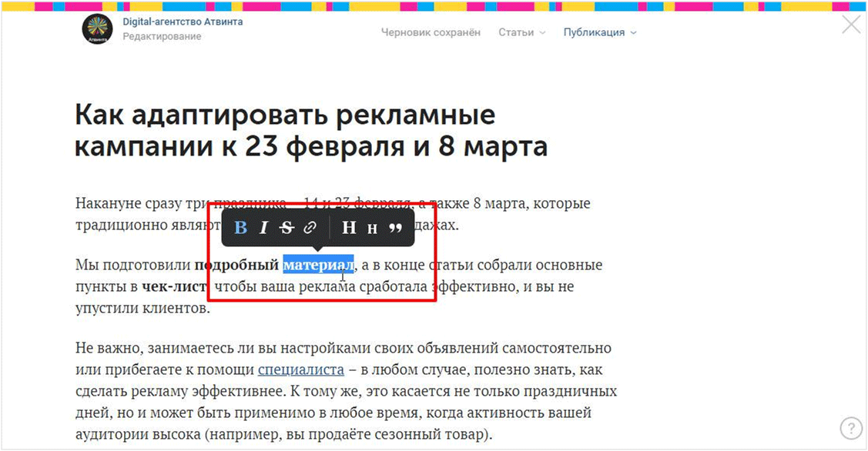868x451 pixels.
Task: Apply large heading style (big H)
Action: pyautogui.click(x=349, y=228)
